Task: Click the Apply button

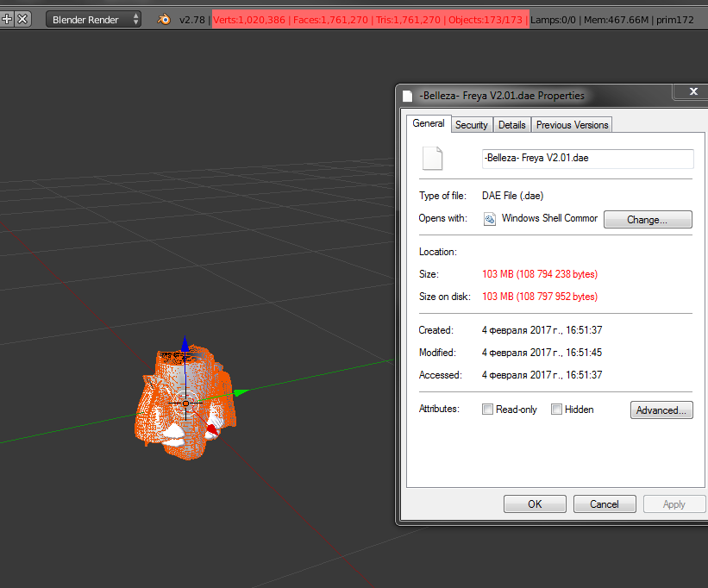Action: 674,504
